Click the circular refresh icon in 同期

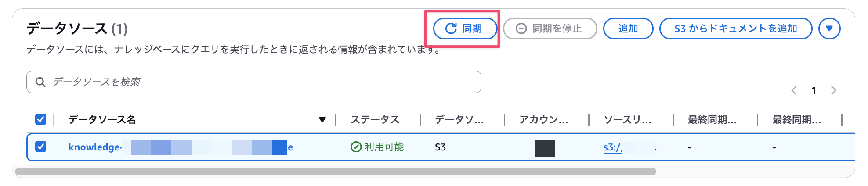tap(451, 29)
